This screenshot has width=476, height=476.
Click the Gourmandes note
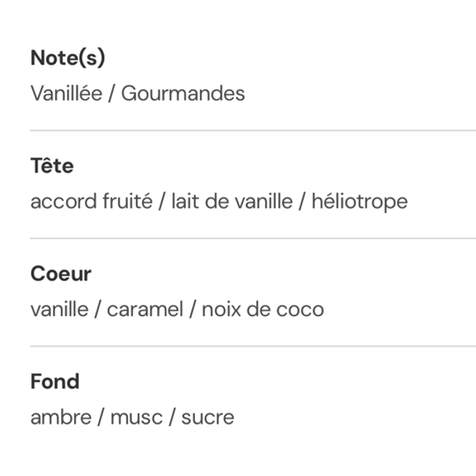click(182, 93)
